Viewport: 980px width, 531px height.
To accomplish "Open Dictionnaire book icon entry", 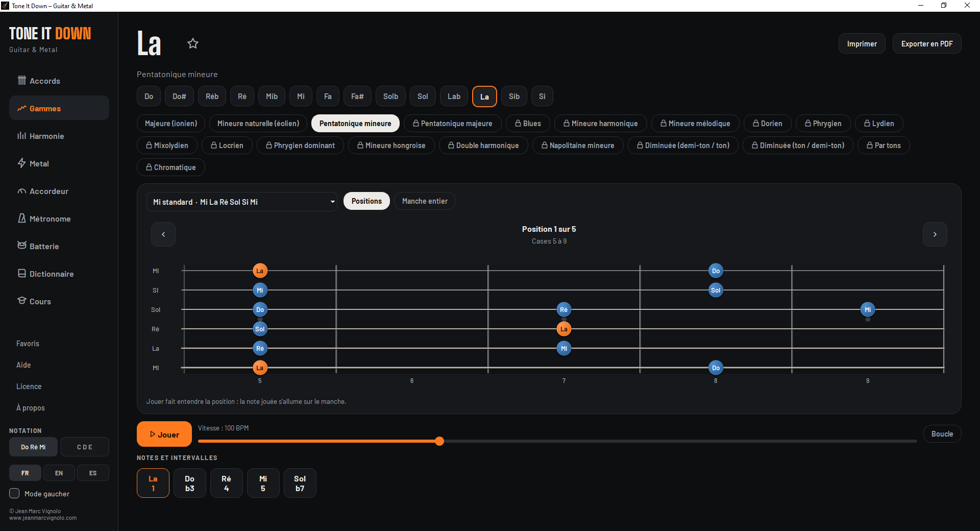I will tap(22, 274).
